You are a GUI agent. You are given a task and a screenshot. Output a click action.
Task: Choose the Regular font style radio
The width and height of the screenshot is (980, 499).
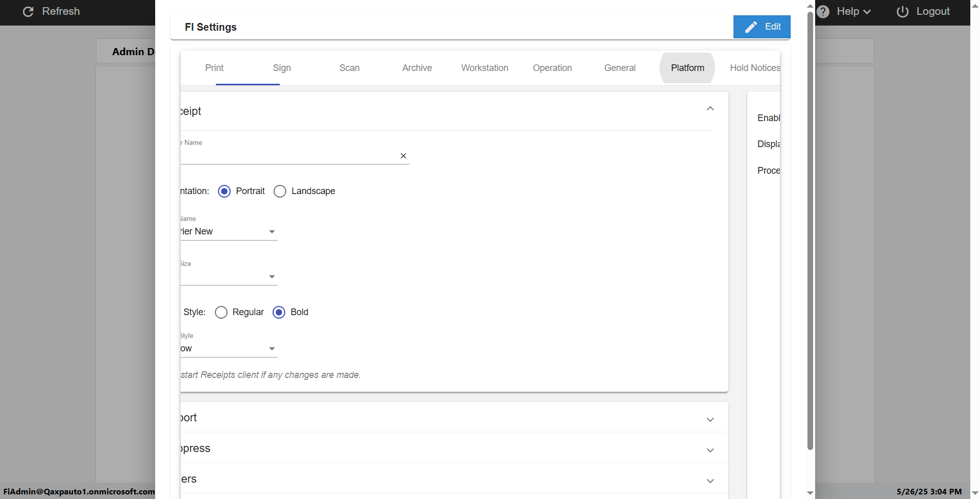click(x=221, y=312)
